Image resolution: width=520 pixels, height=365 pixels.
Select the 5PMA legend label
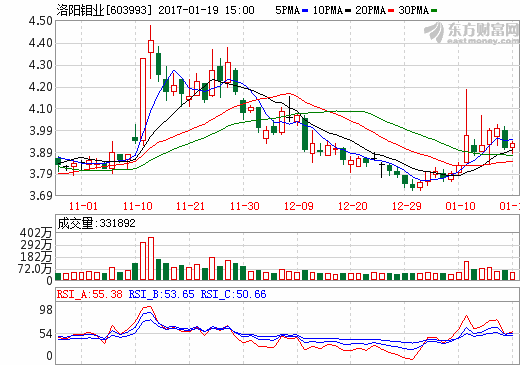pyautogui.click(x=287, y=10)
